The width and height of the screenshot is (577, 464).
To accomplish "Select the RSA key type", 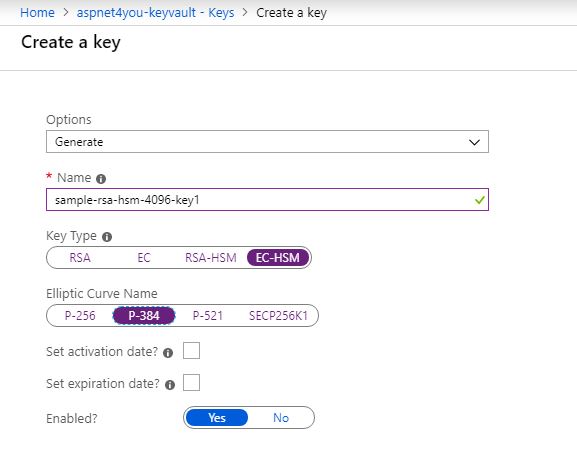I will click(80, 258).
